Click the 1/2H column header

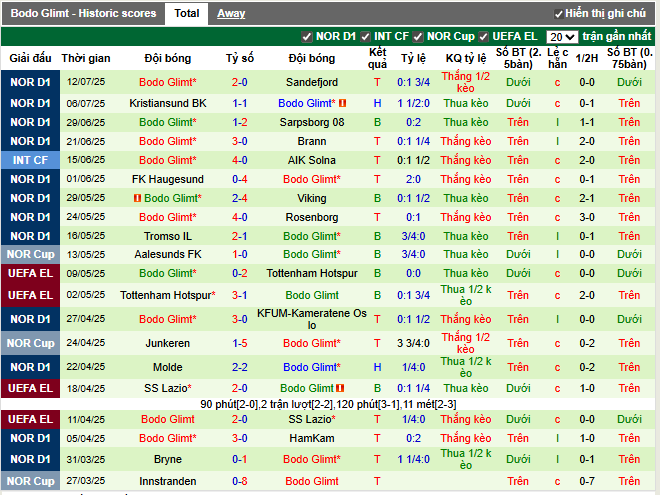(x=587, y=58)
